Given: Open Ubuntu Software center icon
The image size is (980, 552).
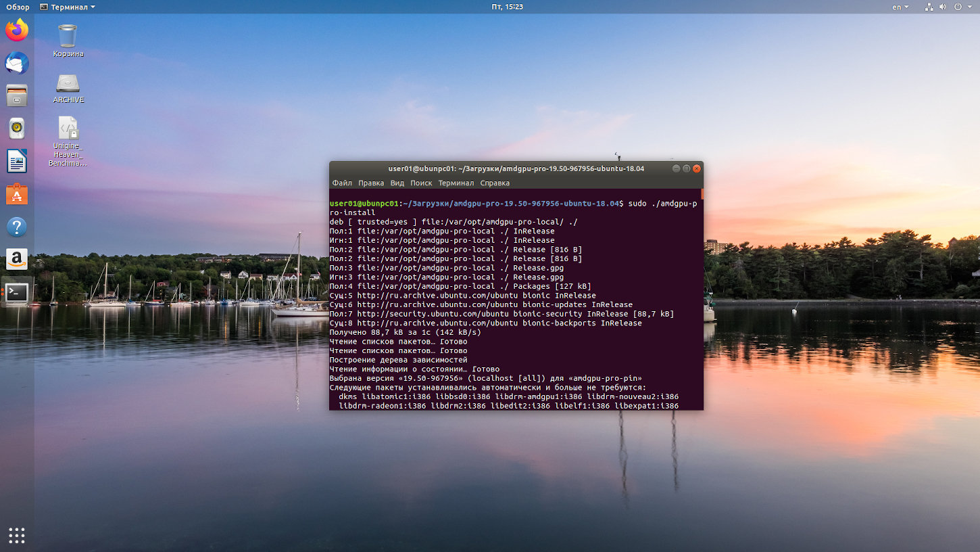Looking at the screenshot, I should click(17, 194).
